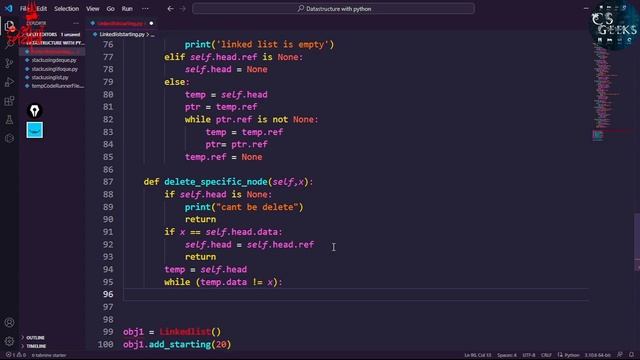This screenshot has width=640, height=360.
Task: Click line number 87 in the gutter
Action: pos(108,182)
